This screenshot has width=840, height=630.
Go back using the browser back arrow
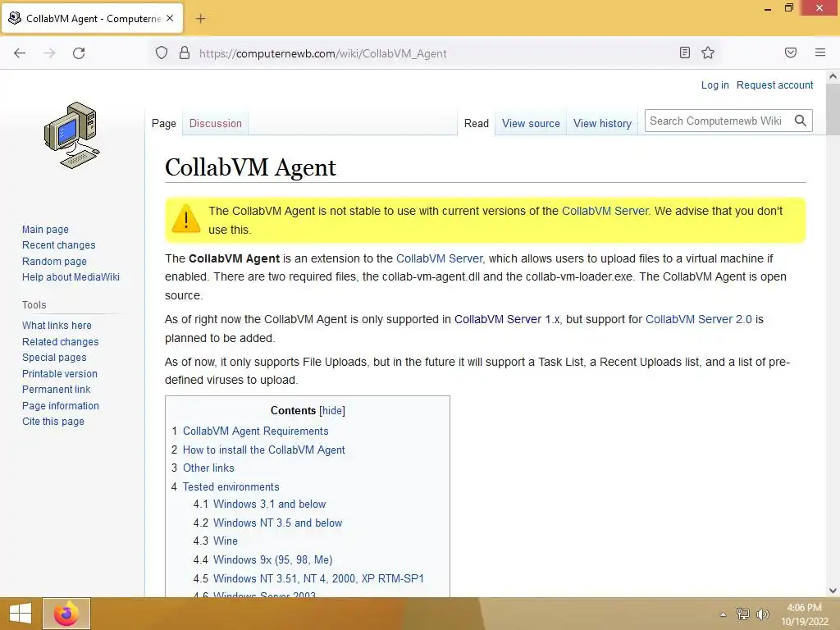(x=20, y=53)
